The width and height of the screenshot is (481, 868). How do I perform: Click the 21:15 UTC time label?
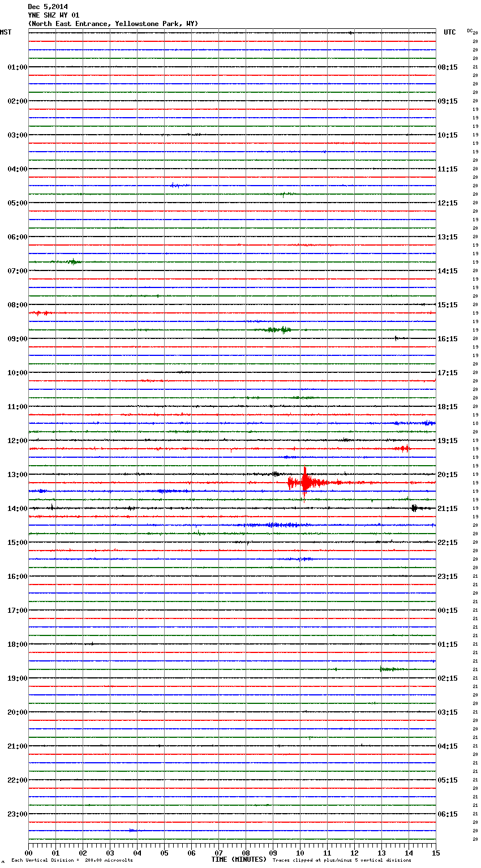pos(448,509)
